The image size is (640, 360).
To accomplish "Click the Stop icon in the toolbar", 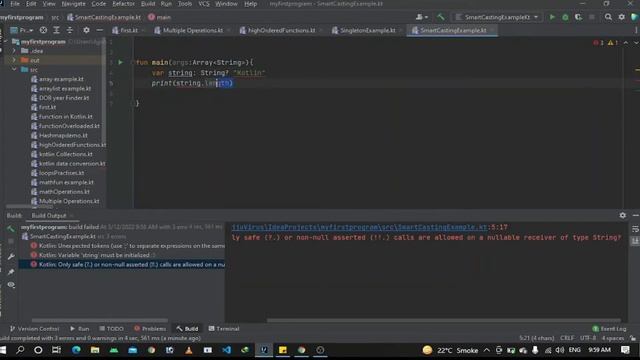I will coord(592,17).
